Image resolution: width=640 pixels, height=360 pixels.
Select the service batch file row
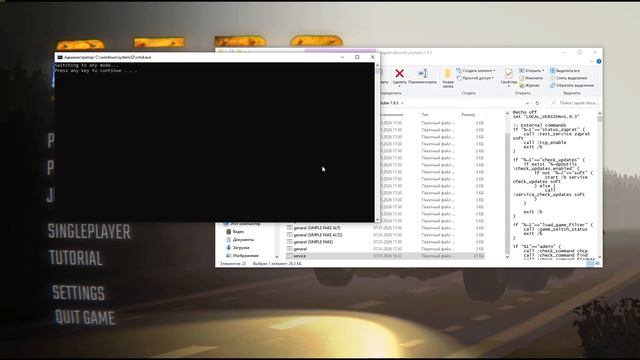point(385,256)
